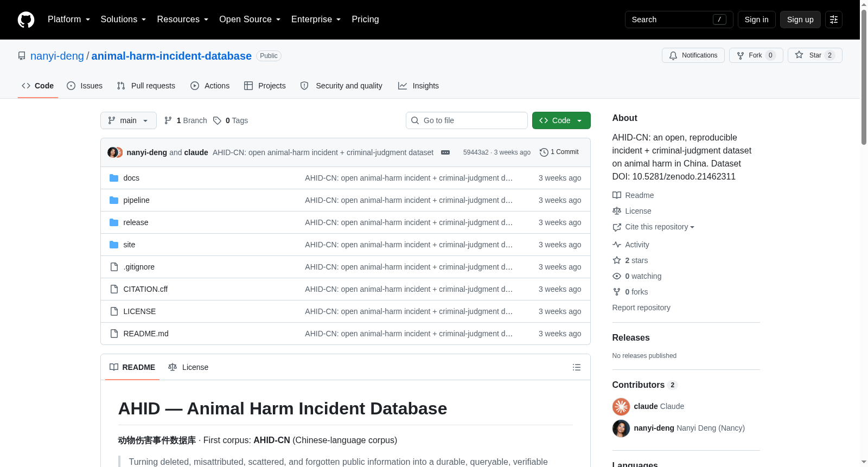868x467 pixels.
Task: Click the release folder icon
Action: click(x=114, y=222)
